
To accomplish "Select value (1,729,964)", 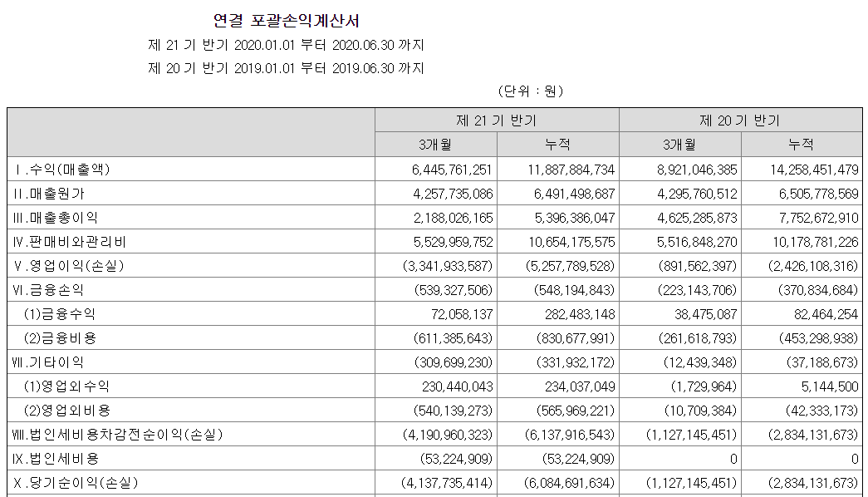I will pos(704,386).
